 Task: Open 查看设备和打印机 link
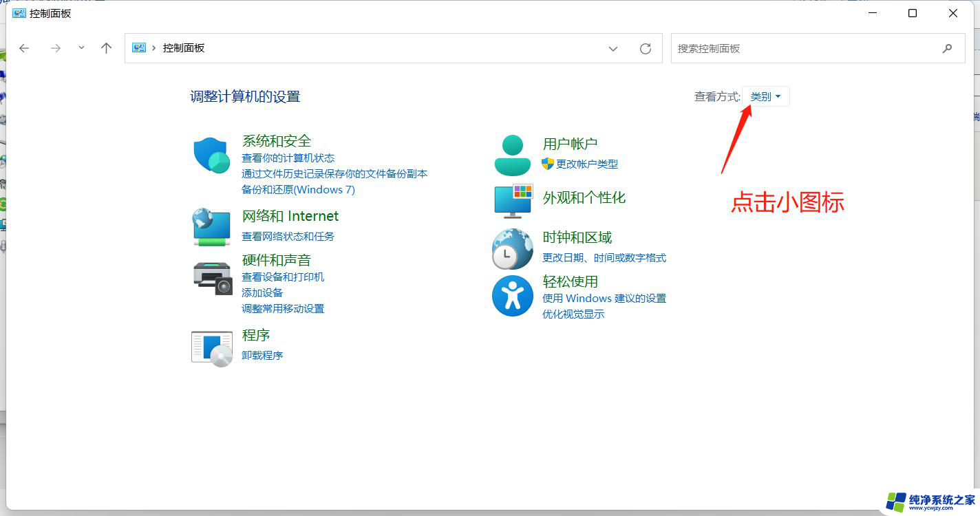[283, 277]
